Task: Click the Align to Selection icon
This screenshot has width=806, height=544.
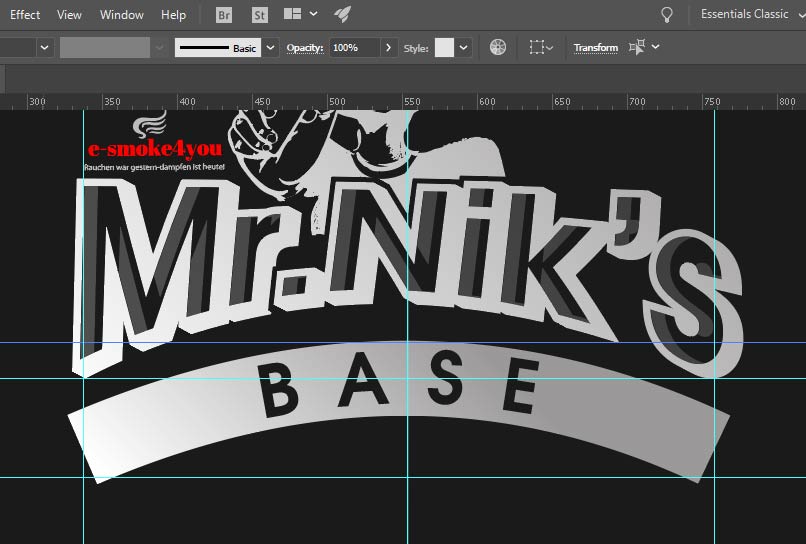Action: pyautogui.click(x=537, y=47)
